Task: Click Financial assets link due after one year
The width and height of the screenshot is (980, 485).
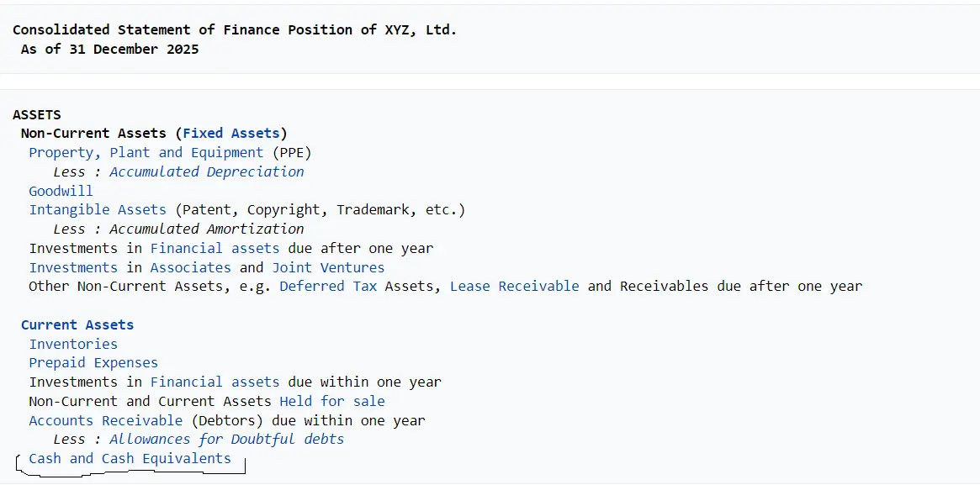Action: (x=215, y=248)
